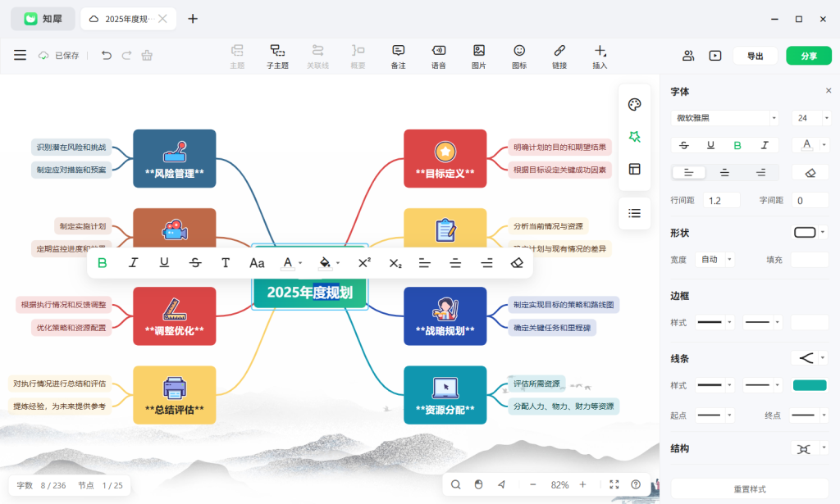
Task: Open a new tab with plus
Action: coord(193,19)
